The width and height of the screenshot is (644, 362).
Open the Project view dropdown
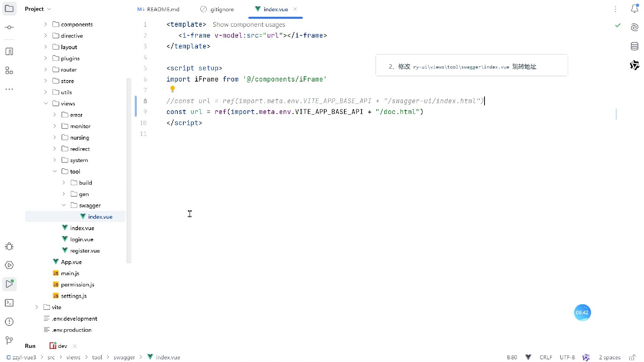(38, 9)
